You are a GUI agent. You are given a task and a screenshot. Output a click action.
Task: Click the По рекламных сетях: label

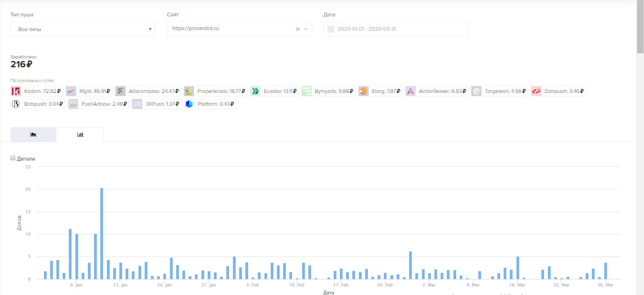[33, 80]
